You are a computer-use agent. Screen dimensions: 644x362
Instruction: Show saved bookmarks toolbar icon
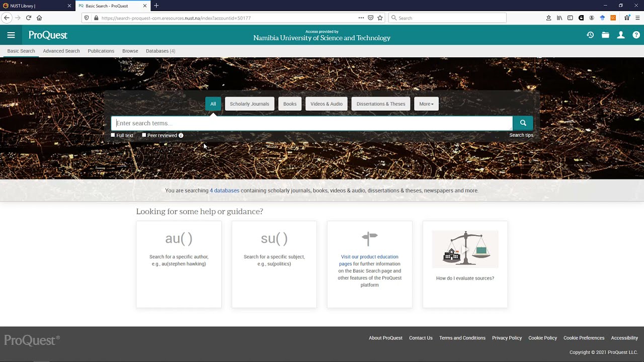click(x=548, y=18)
